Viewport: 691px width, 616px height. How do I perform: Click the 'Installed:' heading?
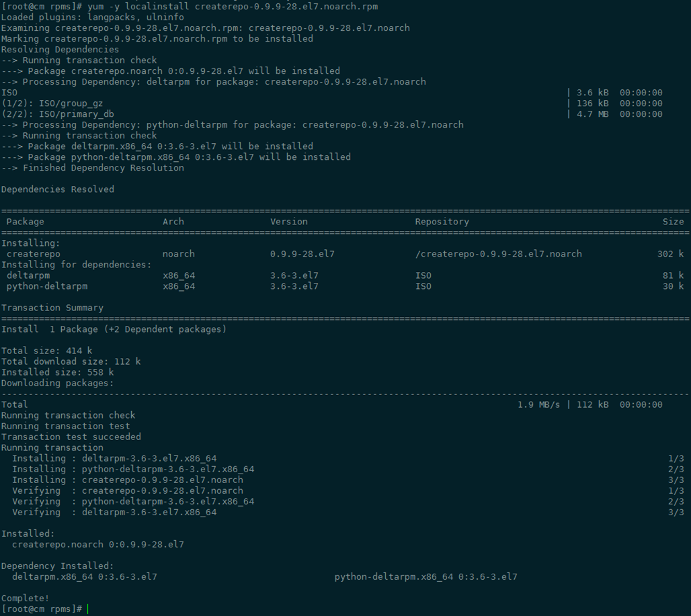pyautogui.click(x=28, y=533)
